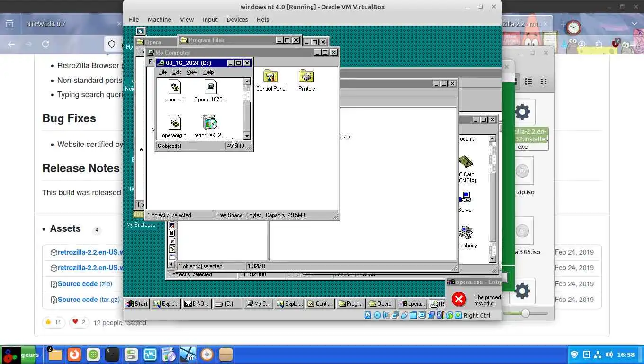Screen dimensions: 644x364
Task: Click the extensions puzzle icon in browser toolbar
Action: [599, 44]
